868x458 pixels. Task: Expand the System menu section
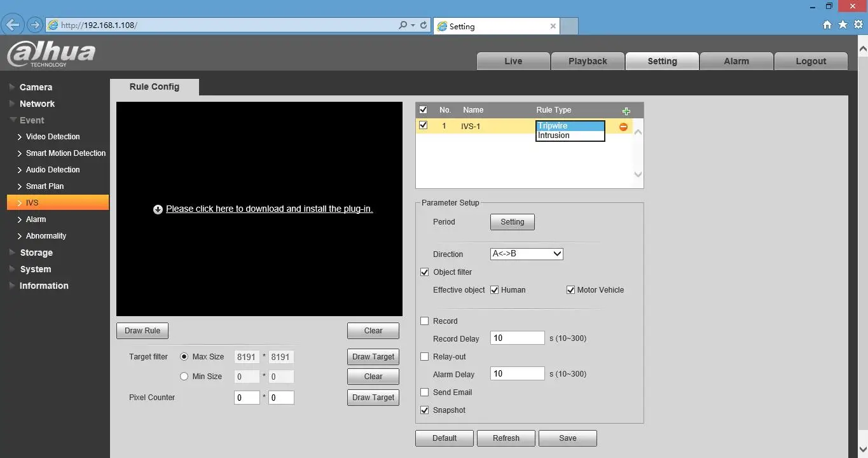click(x=35, y=269)
